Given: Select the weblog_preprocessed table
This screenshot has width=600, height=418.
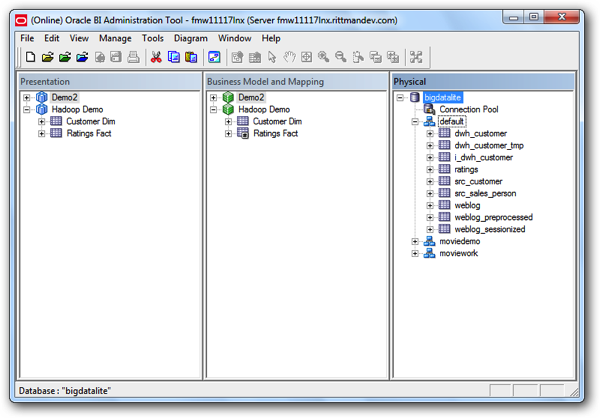Looking at the screenshot, I should click(x=494, y=217).
